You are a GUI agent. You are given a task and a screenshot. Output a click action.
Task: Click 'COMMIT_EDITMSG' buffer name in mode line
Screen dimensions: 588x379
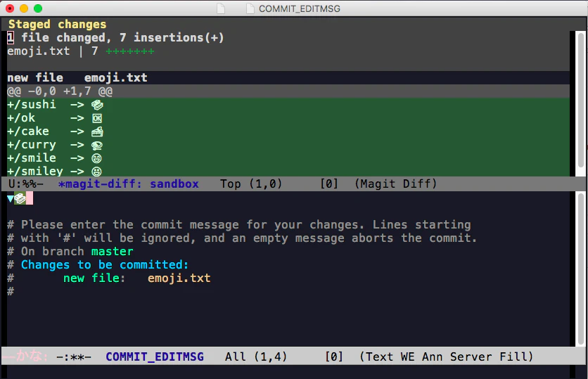click(155, 357)
